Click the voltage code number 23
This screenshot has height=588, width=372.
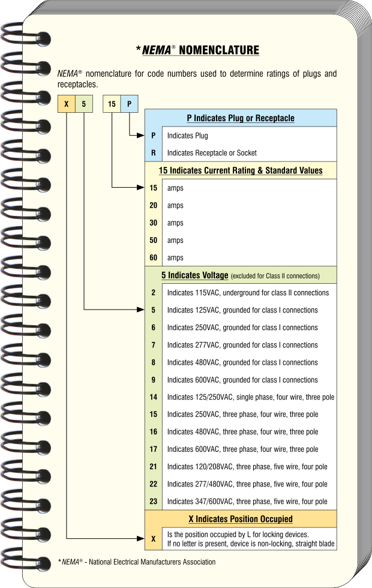[x=154, y=502]
